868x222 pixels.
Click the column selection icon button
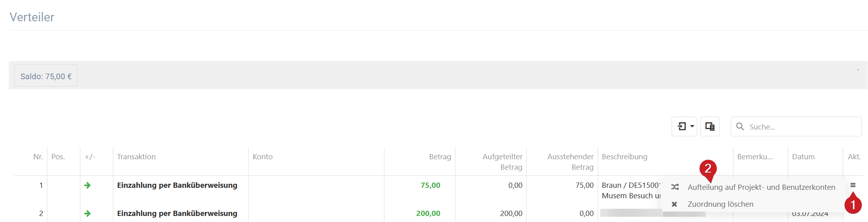click(x=710, y=127)
